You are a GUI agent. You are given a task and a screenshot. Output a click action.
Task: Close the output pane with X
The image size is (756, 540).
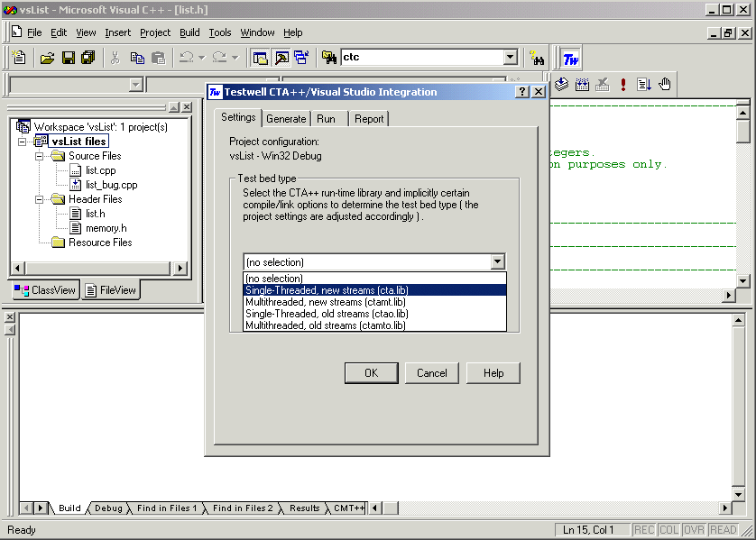10,317
